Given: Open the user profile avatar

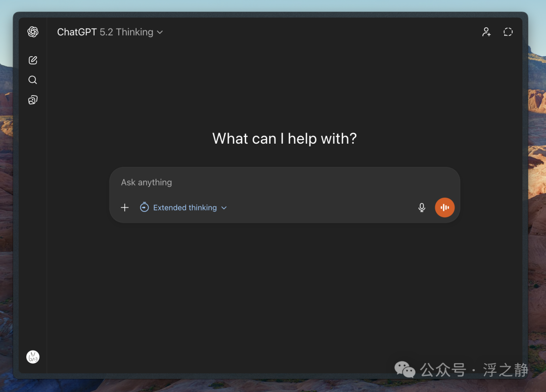Looking at the screenshot, I should [x=33, y=357].
